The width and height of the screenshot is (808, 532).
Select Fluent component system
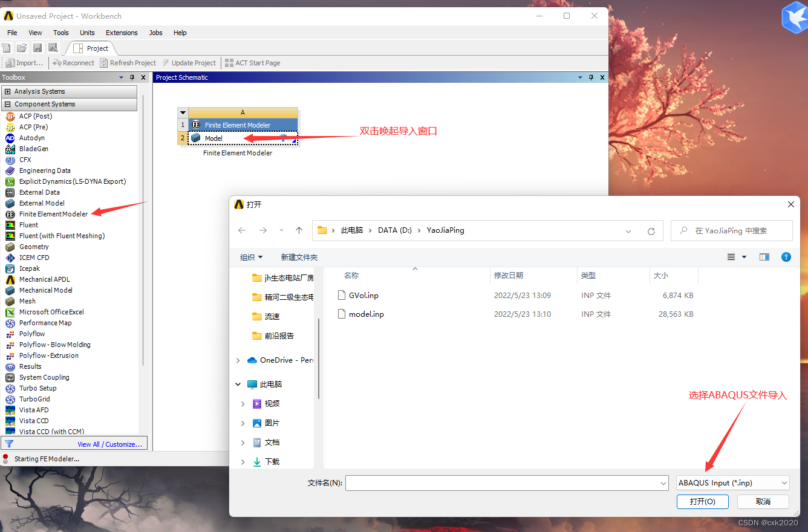pyautogui.click(x=28, y=225)
